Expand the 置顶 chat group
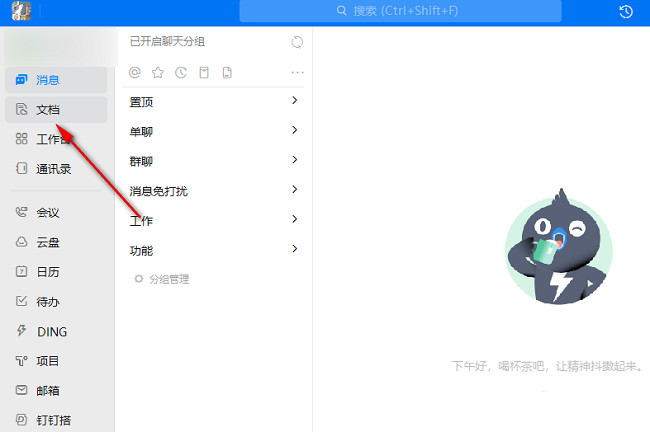Image resolution: width=650 pixels, height=432 pixels. point(213,101)
